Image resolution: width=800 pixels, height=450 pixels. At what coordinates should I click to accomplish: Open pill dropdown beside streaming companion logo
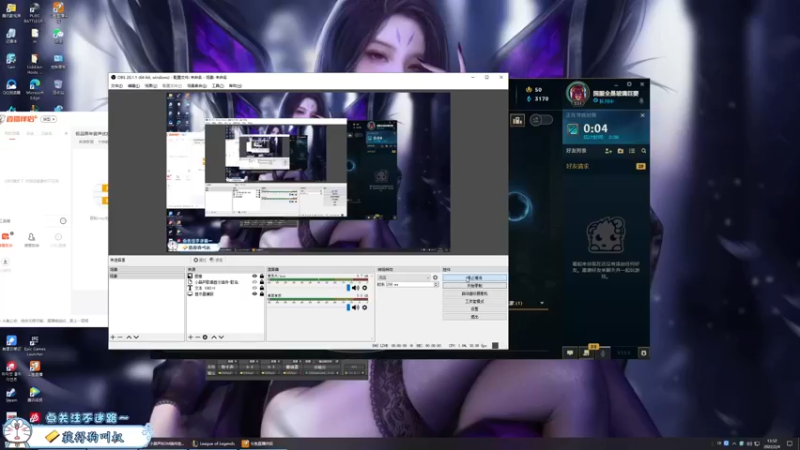pyautogui.click(x=49, y=119)
